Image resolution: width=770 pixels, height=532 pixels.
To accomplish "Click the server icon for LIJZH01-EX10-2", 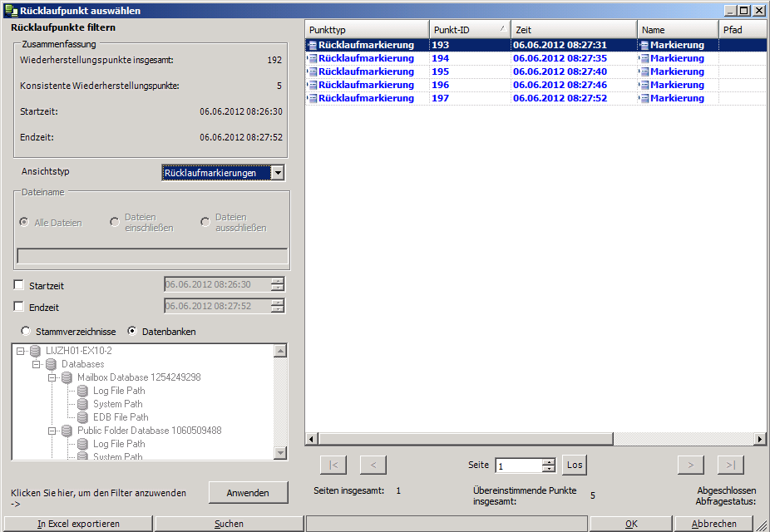I will click(x=35, y=351).
